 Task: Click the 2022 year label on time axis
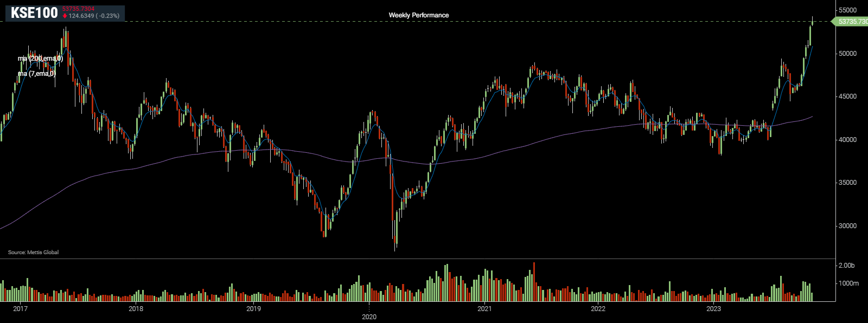pyautogui.click(x=598, y=309)
